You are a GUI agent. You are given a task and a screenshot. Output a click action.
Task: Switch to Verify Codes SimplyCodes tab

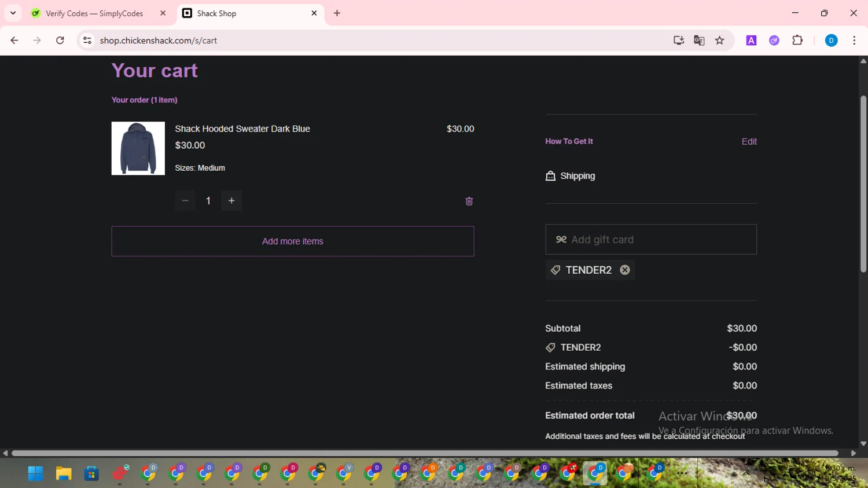94,13
